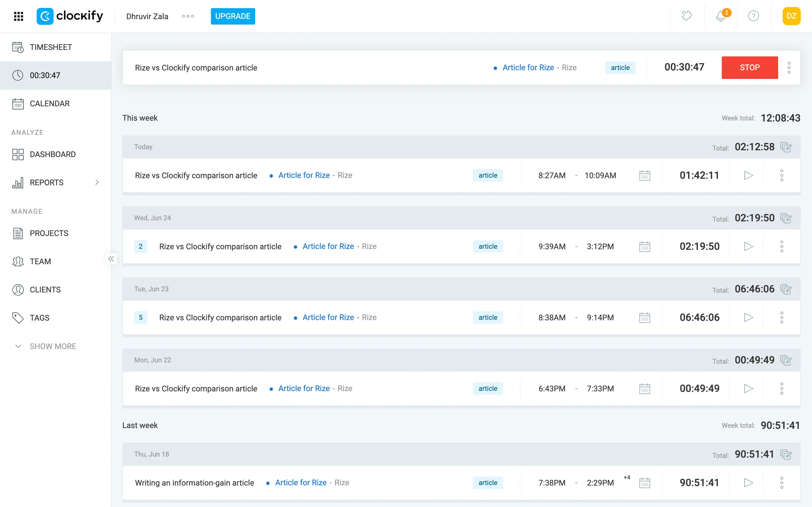The width and height of the screenshot is (812, 507).
Task: Open the DASHBOARD page
Action: tap(56, 154)
